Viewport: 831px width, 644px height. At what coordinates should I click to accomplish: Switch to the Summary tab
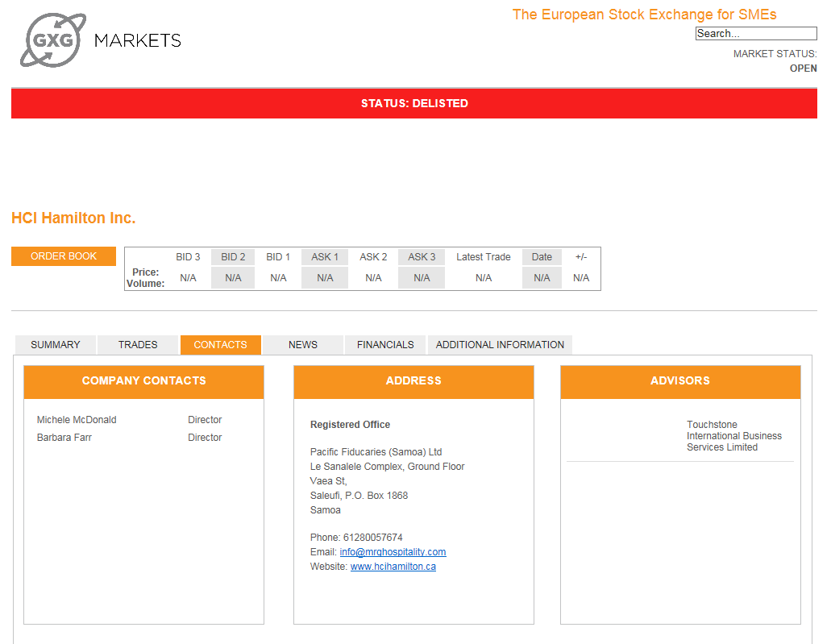[55, 344]
